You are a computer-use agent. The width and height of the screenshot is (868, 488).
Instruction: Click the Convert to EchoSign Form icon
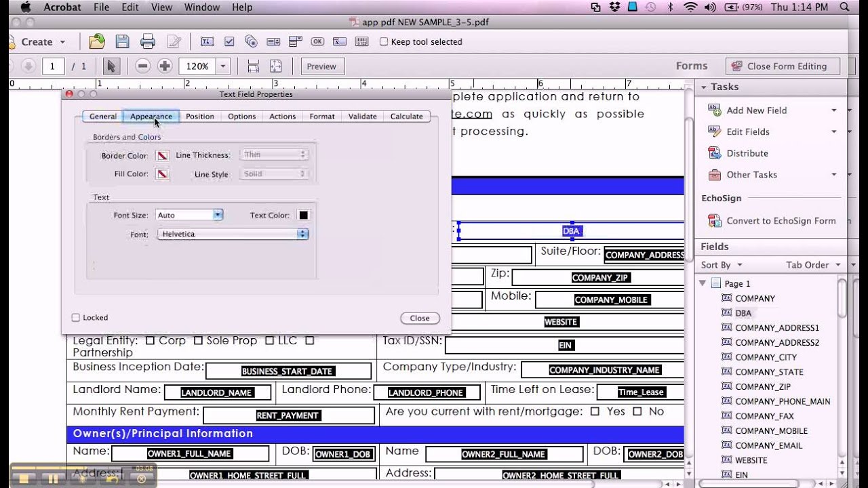714,220
